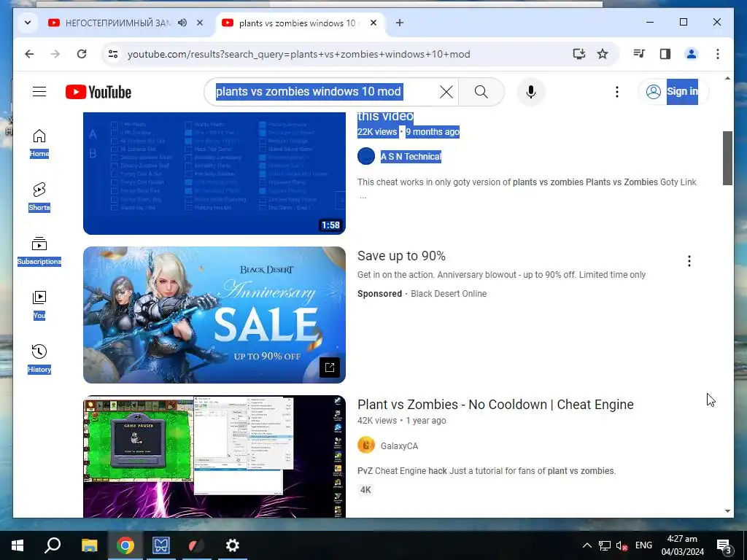Start voice search with the microphone

coord(531,91)
